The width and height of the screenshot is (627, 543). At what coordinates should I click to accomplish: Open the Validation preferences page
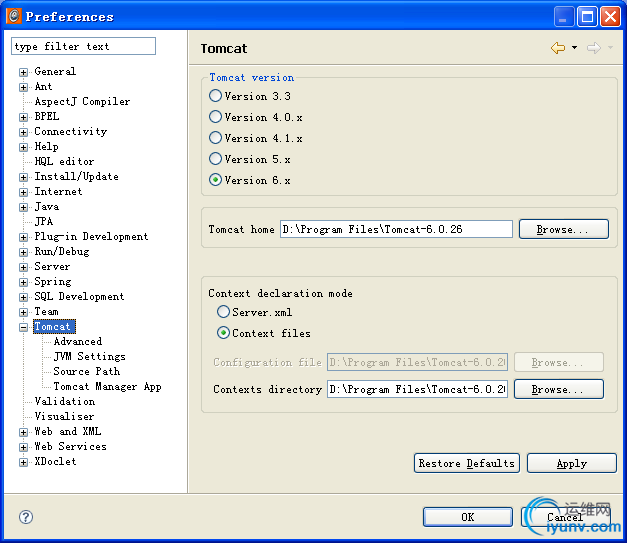[x=65, y=401]
